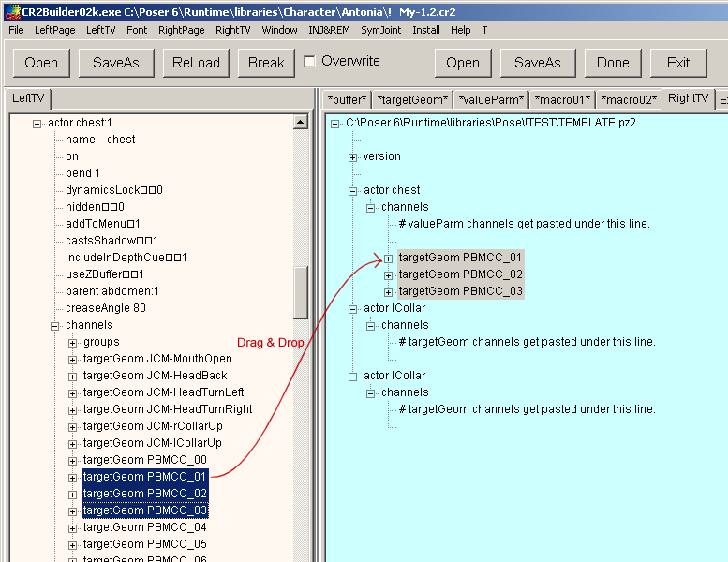This screenshot has width=728, height=562.
Task: Open the SymJoint menu
Action: [380, 30]
